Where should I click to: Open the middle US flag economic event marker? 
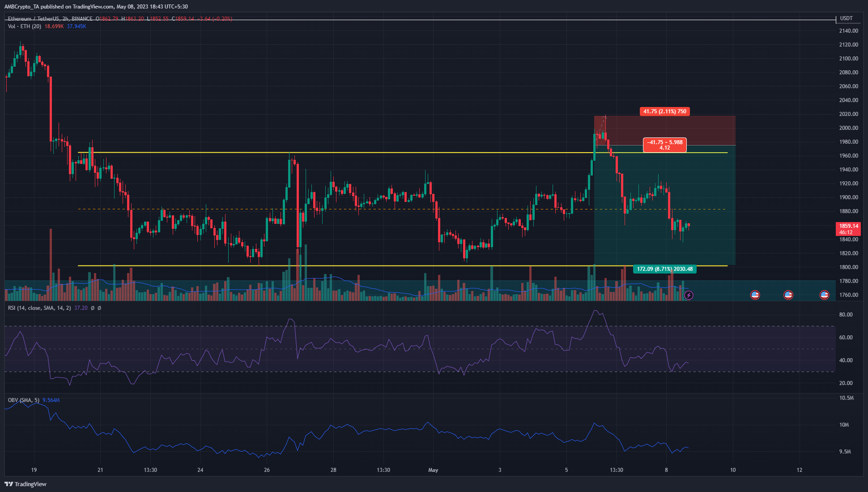pos(788,295)
